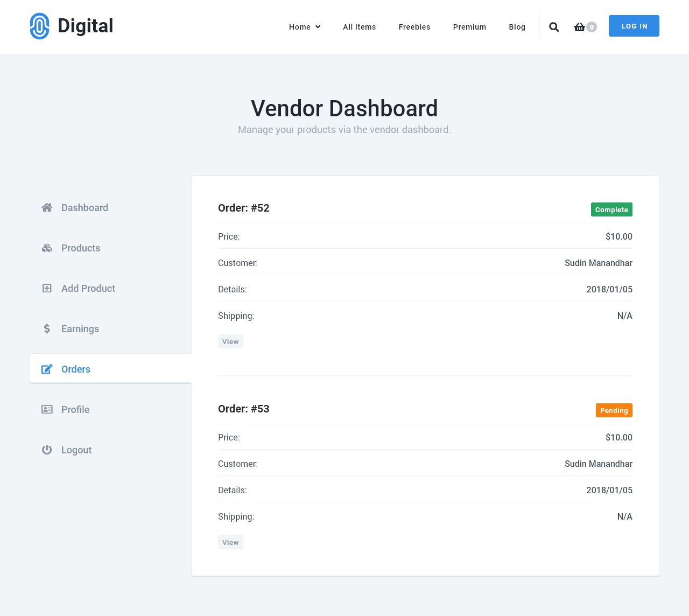Open the search magnifier icon
689x616 pixels.
[x=554, y=27]
